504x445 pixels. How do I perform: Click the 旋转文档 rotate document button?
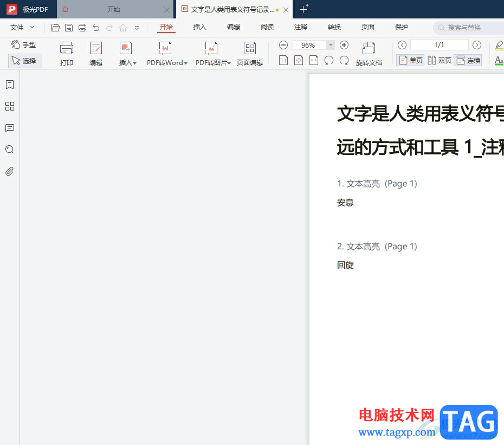(x=369, y=54)
